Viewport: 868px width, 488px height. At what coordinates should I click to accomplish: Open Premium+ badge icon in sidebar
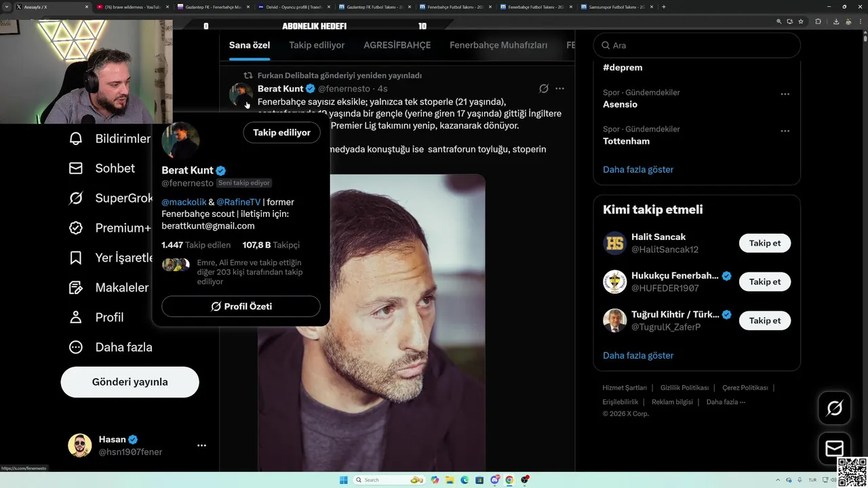[x=76, y=228]
